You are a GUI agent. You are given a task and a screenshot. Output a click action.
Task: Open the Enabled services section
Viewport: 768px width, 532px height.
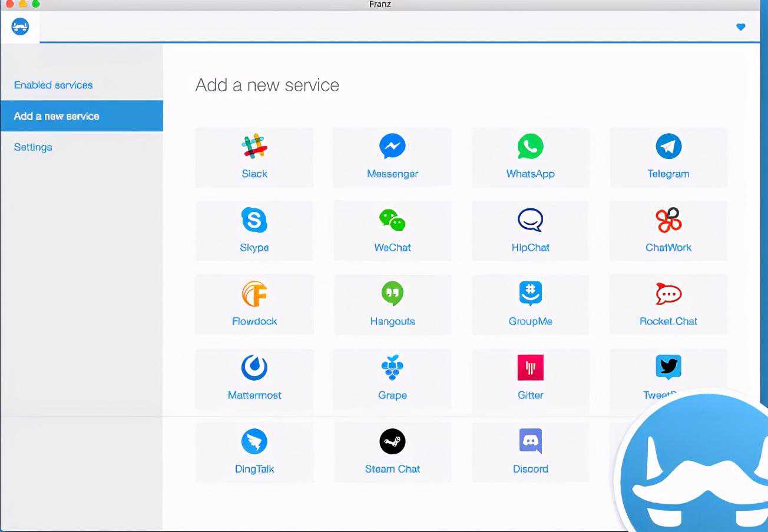pyautogui.click(x=54, y=85)
